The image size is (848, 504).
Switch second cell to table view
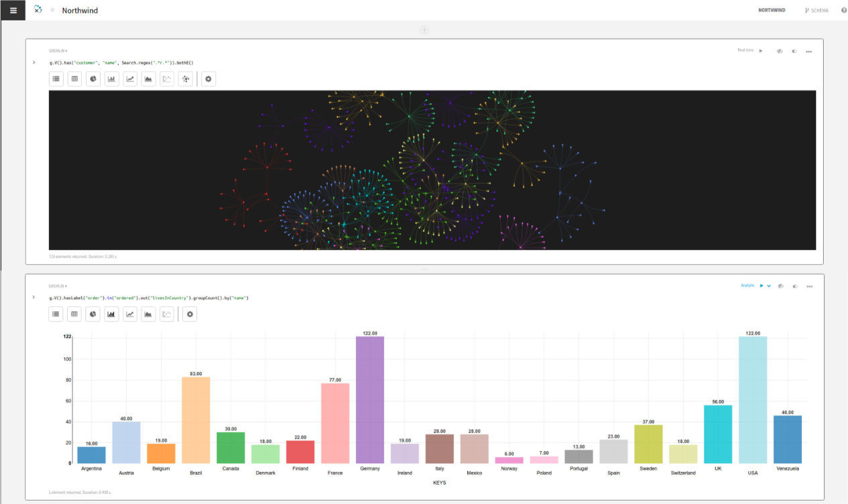[x=74, y=314]
